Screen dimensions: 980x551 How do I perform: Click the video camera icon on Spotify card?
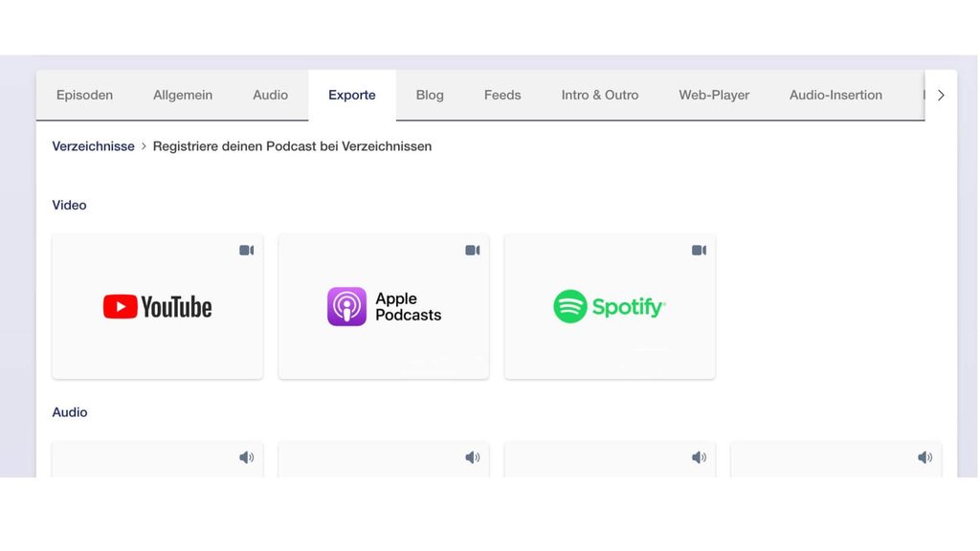(699, 251)
